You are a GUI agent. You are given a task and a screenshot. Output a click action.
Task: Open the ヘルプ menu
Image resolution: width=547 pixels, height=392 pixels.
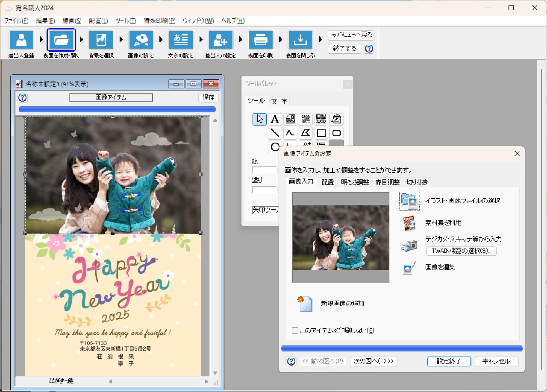click(x=233, y=20)
